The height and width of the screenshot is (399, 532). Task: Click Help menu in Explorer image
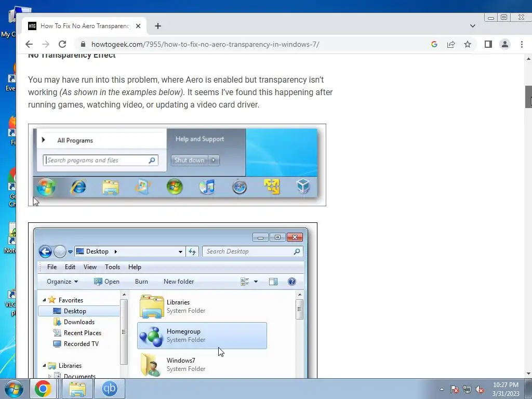point(135,267)
